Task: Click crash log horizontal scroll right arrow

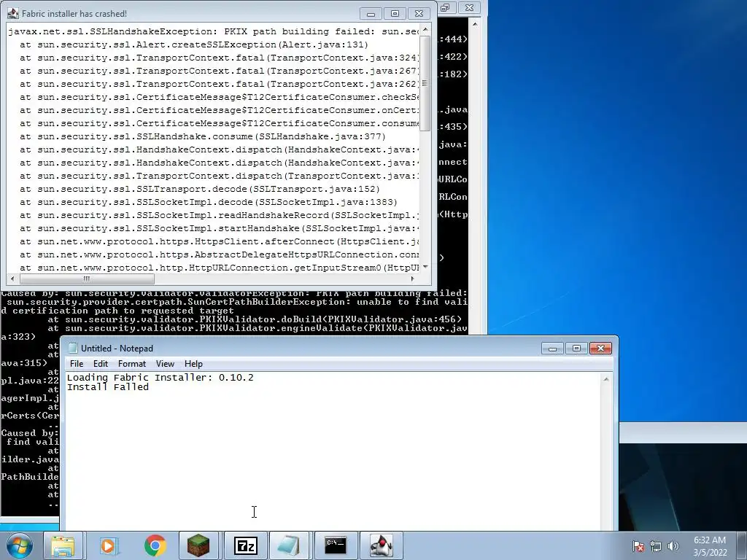Action: [413, 279]
